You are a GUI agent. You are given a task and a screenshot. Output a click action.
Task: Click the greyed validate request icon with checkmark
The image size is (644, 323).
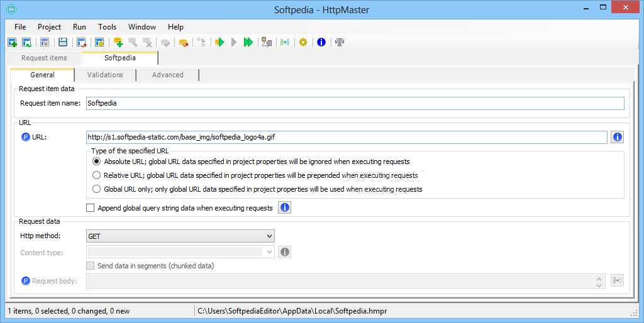coord(165,42)
